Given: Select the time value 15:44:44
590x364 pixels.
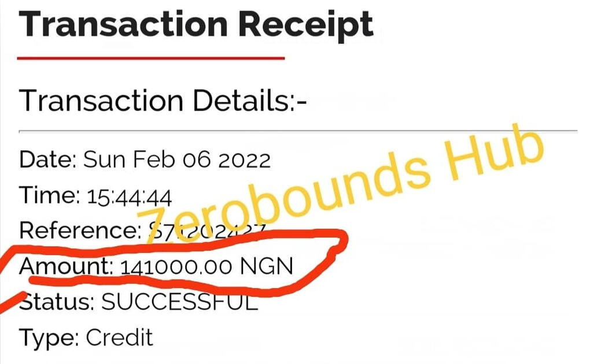Looking at the screenshot, I should 130,197.
